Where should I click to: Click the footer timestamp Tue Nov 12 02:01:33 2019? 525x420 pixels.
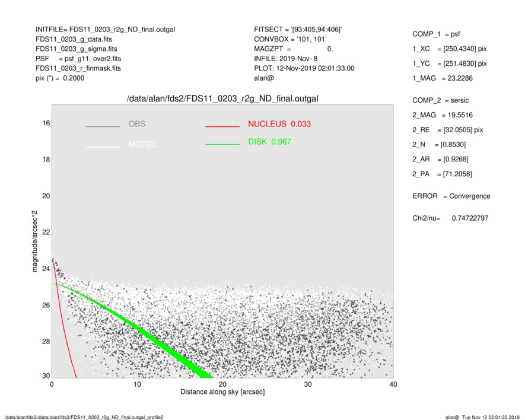[491, 417]
